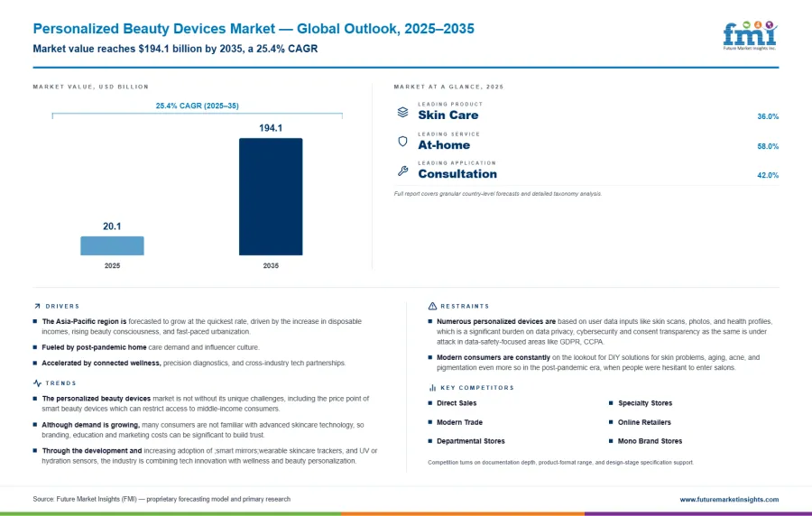Click the 36.0% share value
Screen dimensions: 812x516
click(768, 116)
